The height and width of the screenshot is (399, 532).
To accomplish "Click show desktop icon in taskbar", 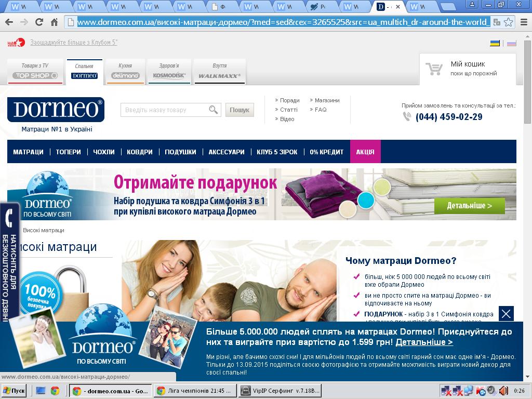I will pyautogui.click(x=41, y=391).
